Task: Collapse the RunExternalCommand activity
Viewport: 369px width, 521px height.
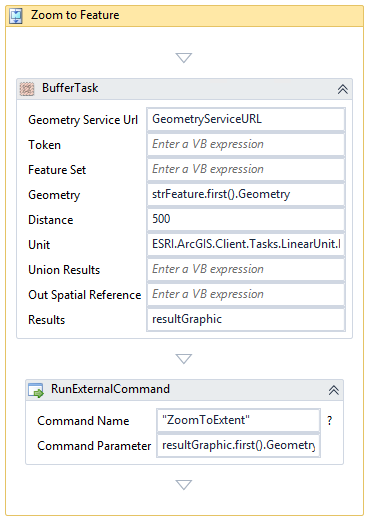Action: (334, 390)
